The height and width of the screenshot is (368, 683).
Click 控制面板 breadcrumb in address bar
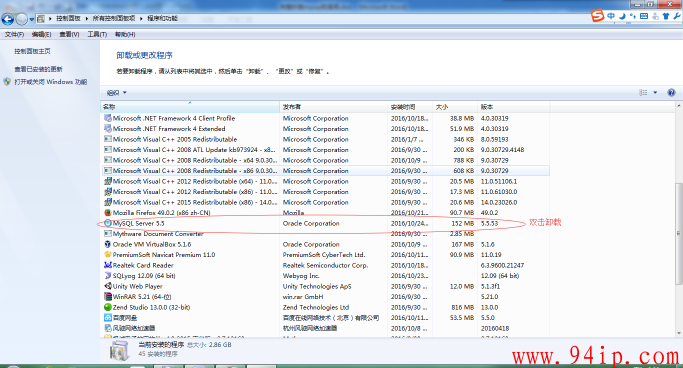coord(68,19)
